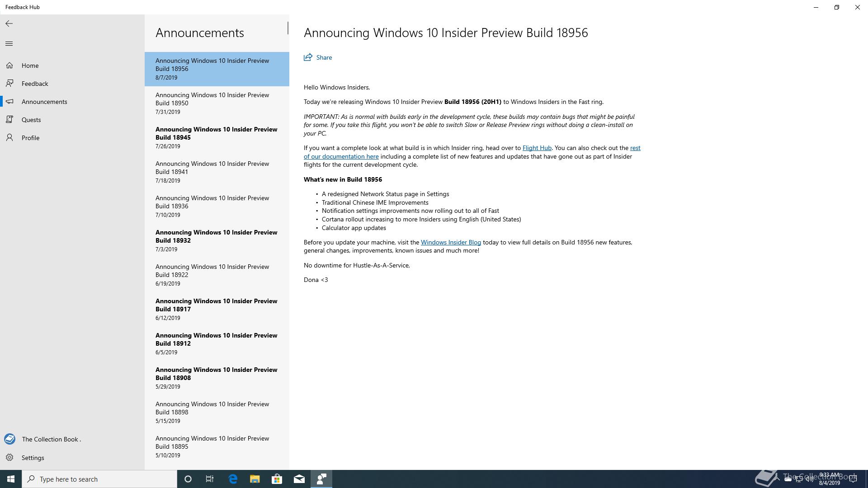Open Build 18945 announcement

click(x=217, y=138)
